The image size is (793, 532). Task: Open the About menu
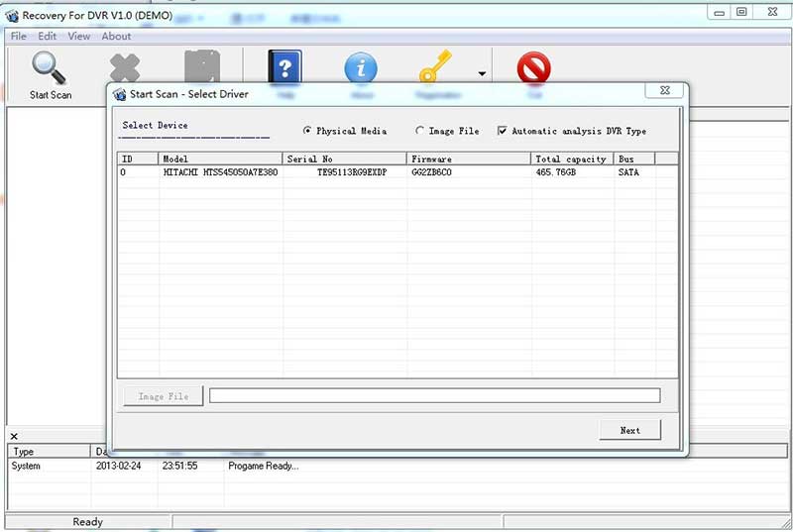(116, 36)
